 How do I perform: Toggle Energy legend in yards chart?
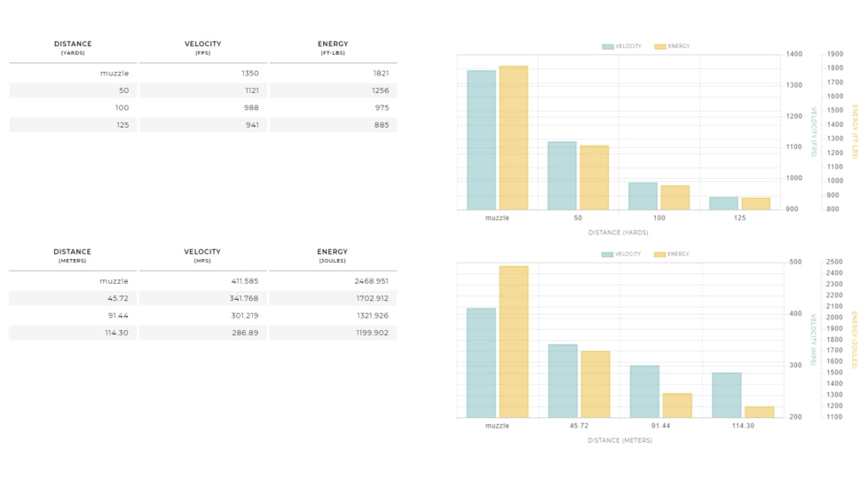[672, 46]
